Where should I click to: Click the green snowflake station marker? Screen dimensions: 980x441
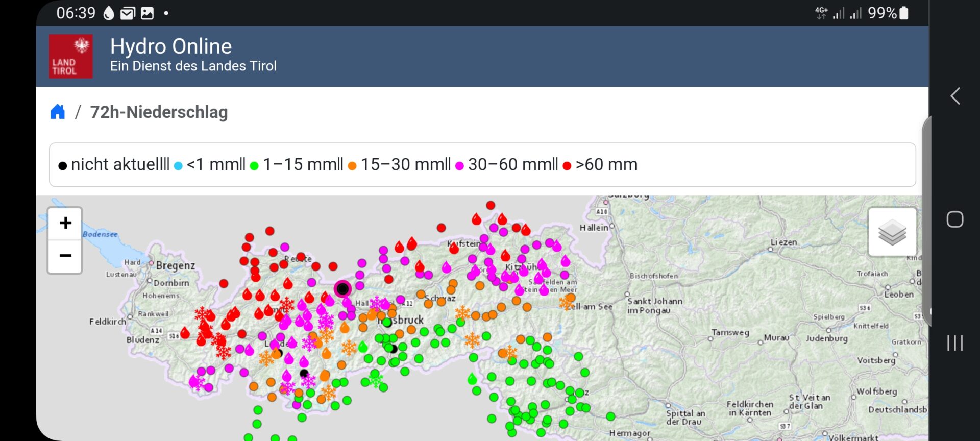(x=376, y=380)
